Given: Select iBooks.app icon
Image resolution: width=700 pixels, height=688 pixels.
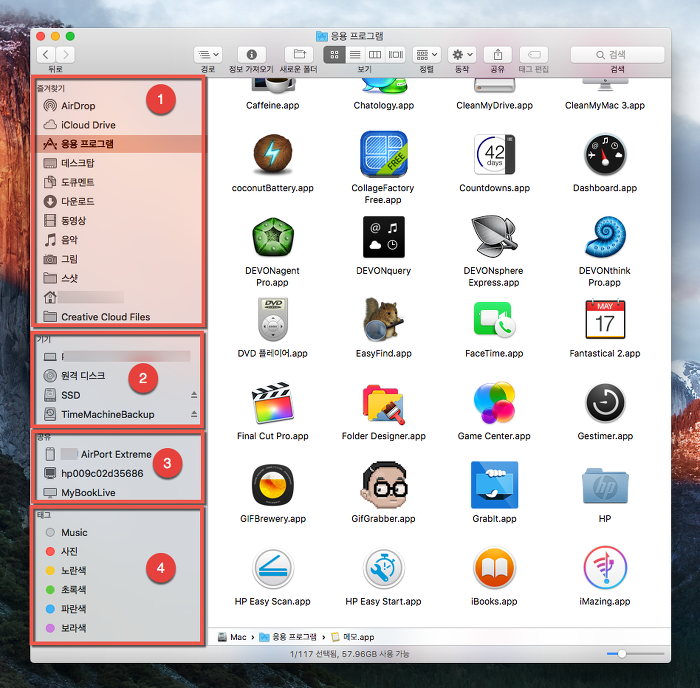Looking at the screenshot, I should [494, 568].
